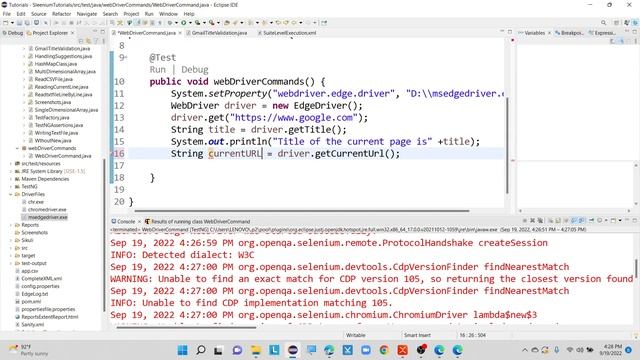This screenshot has width=640, height=360.
Task: Open Chrome from the taskbar
Action: tap(384, 350)
